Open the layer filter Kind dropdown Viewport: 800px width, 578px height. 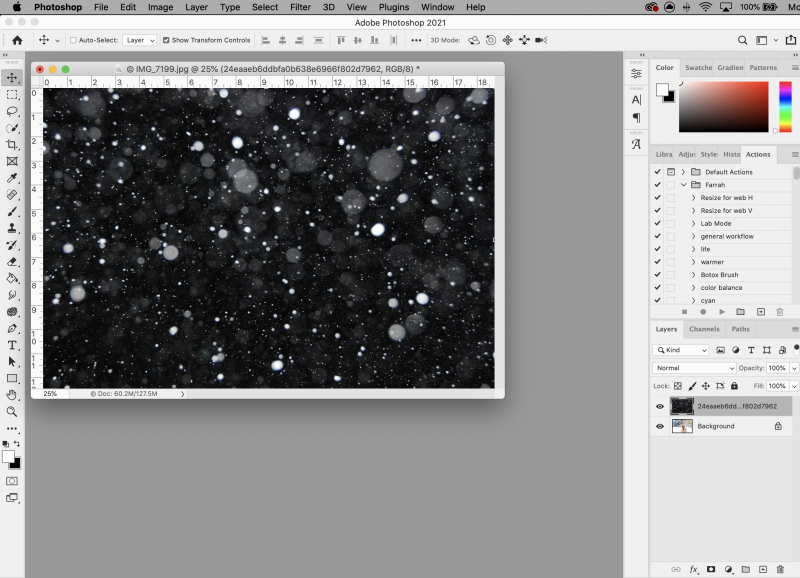pyautogui.click(x=681, y=350)
